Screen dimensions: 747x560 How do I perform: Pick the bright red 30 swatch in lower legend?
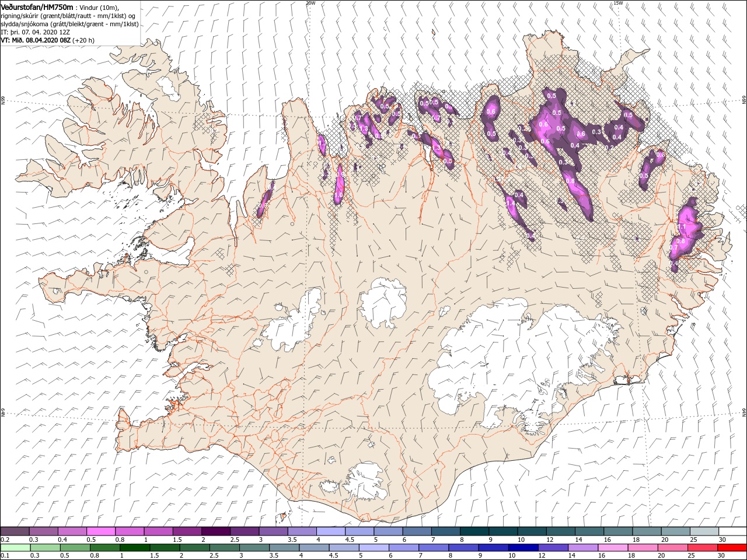click(x=732, y=548)
